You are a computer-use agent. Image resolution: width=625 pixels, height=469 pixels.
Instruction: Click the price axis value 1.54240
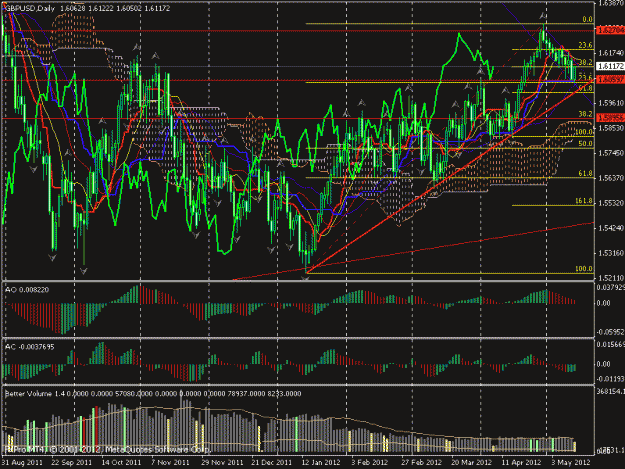click(x=610, y=228)
